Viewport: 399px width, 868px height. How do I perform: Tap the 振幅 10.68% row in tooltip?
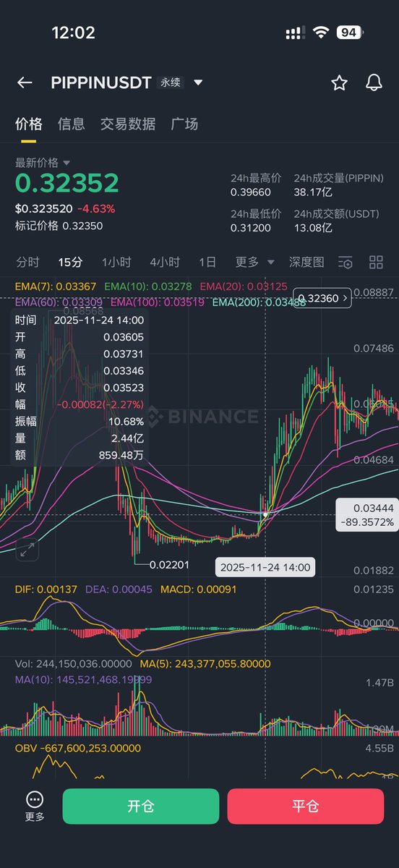click(80, 421)
